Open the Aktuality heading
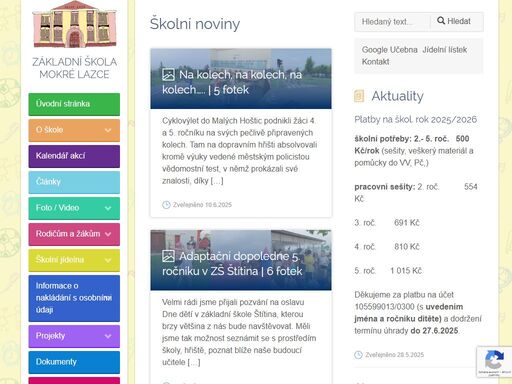Screen dimensions: 512x384 397,96
